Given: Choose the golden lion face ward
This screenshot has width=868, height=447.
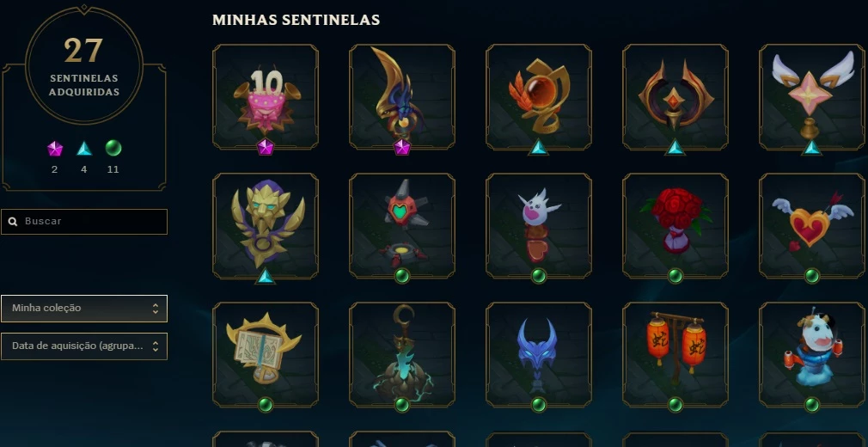Looking at the screenshot, I should click(266, 226).
